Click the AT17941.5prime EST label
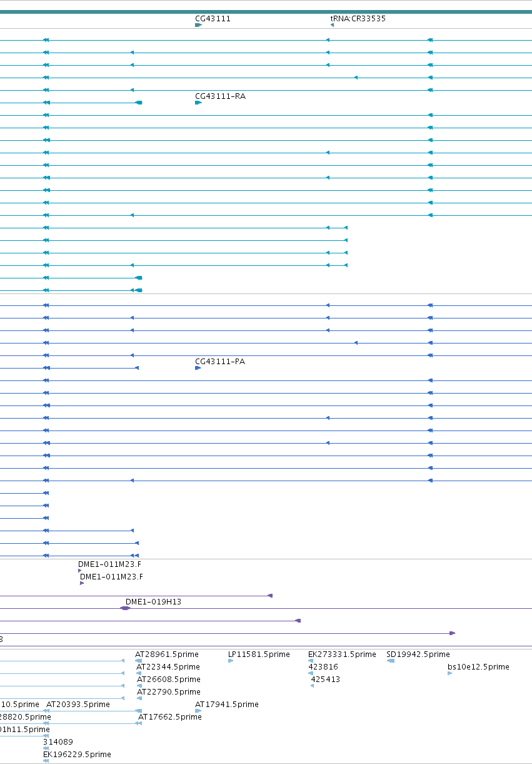 (227, 705)
